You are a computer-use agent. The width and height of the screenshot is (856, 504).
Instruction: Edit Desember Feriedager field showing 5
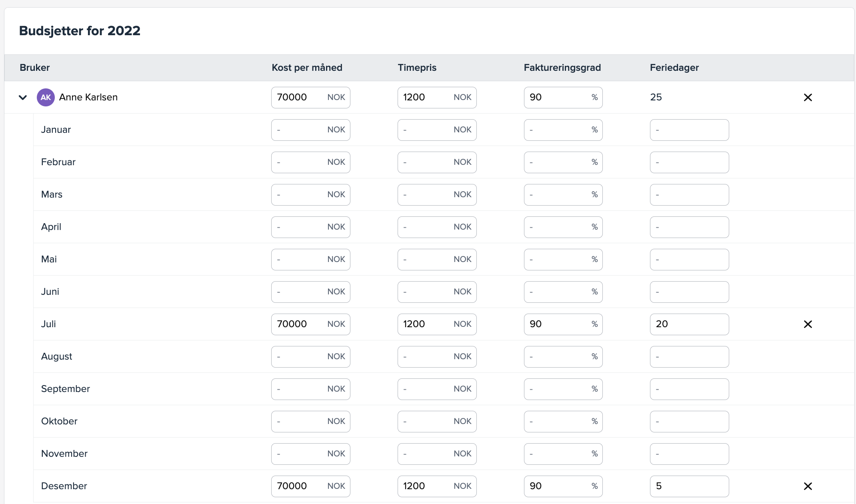coord(689,486)
